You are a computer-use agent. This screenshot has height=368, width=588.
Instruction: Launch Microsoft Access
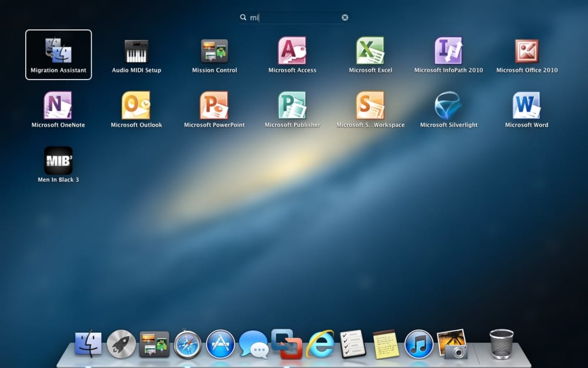tap(292, 50)
